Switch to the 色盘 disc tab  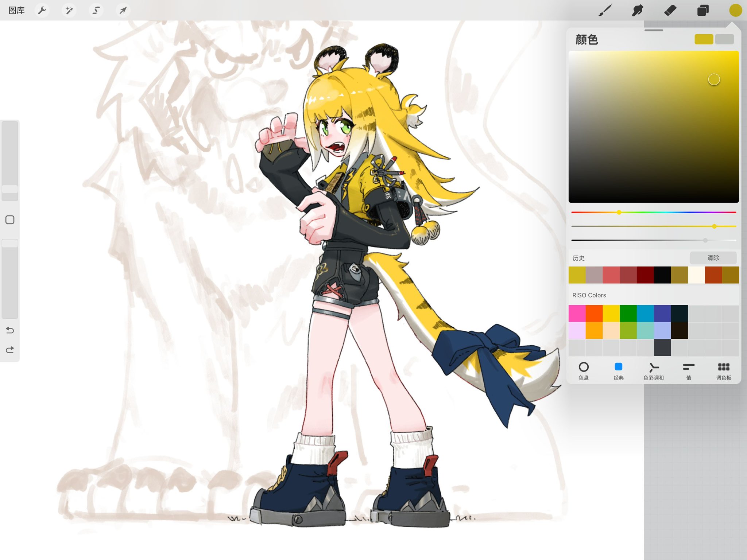[584, 371]
